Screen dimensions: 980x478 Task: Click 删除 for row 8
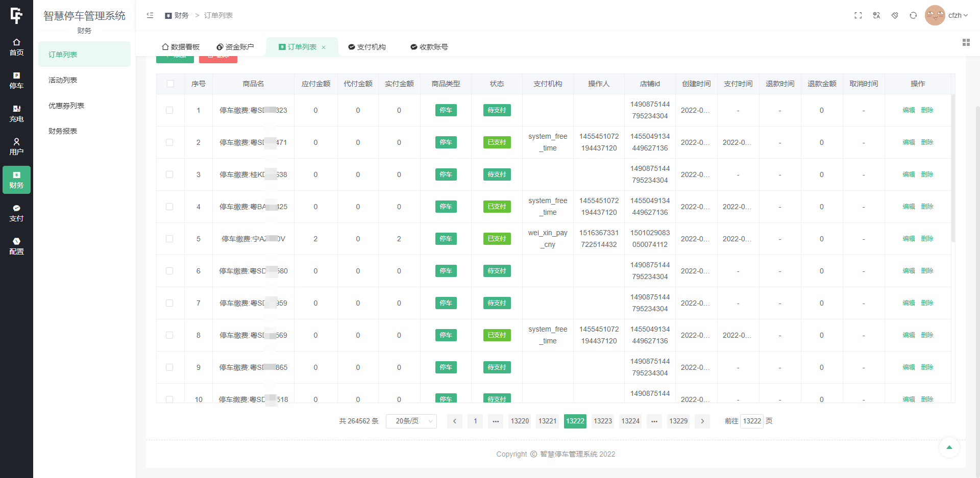(x=927, y=335)
